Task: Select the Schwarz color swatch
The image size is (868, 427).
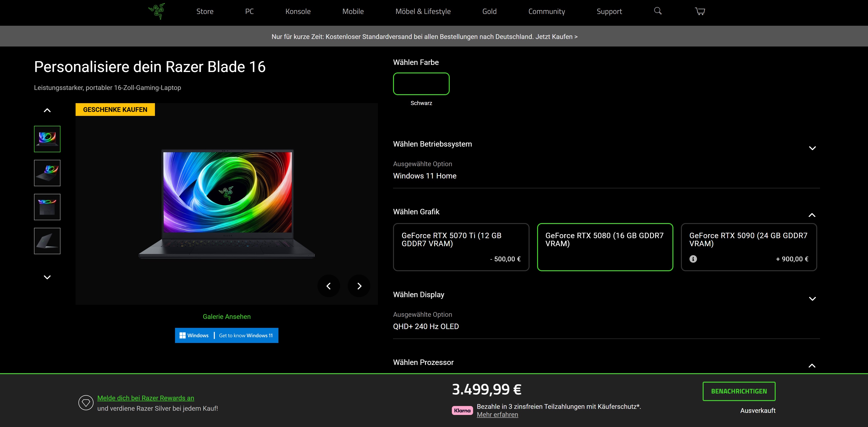Action: (x=421, y=84)
